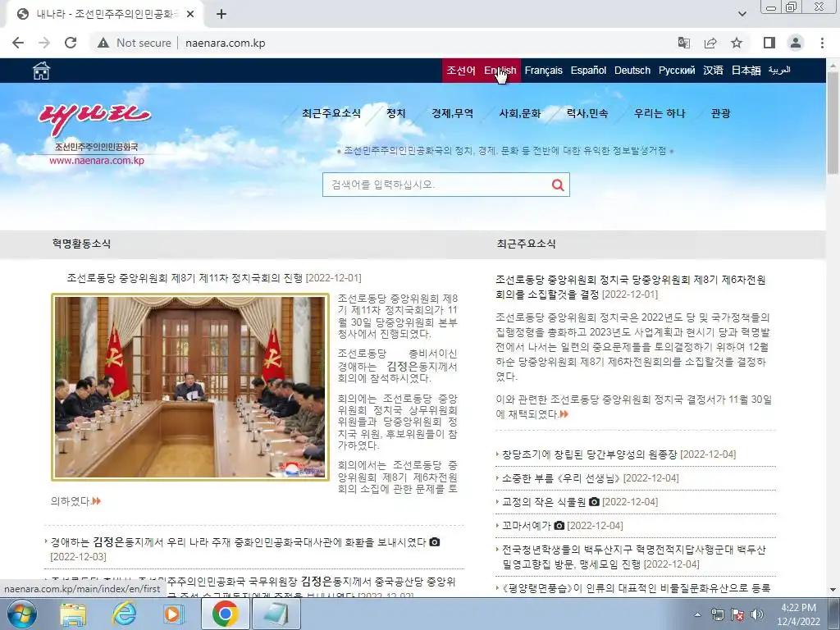Open the Windows Start button
840x630 pixels.
pos(22,614)
